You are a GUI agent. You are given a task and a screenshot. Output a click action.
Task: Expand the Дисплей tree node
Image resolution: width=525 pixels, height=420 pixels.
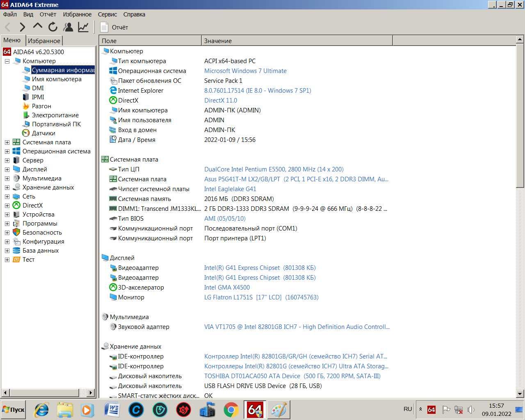click(7, 169)
